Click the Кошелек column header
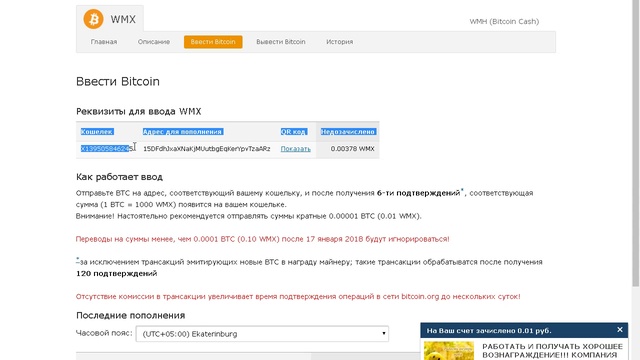This screenshot has width=640, height=360. [x=97, y=131]
